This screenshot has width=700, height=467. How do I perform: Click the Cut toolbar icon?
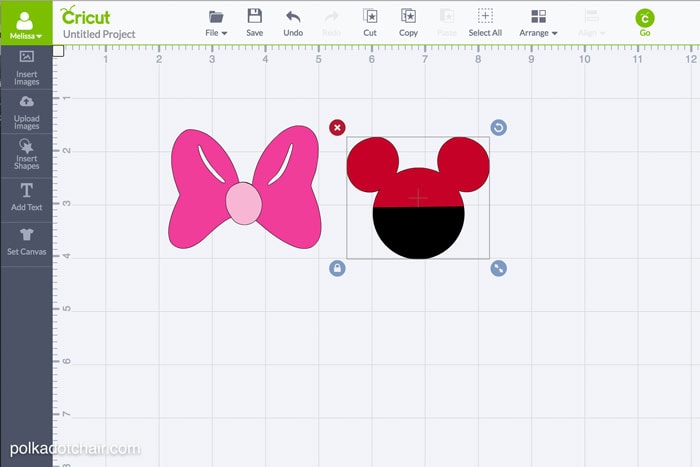point(370,21)
